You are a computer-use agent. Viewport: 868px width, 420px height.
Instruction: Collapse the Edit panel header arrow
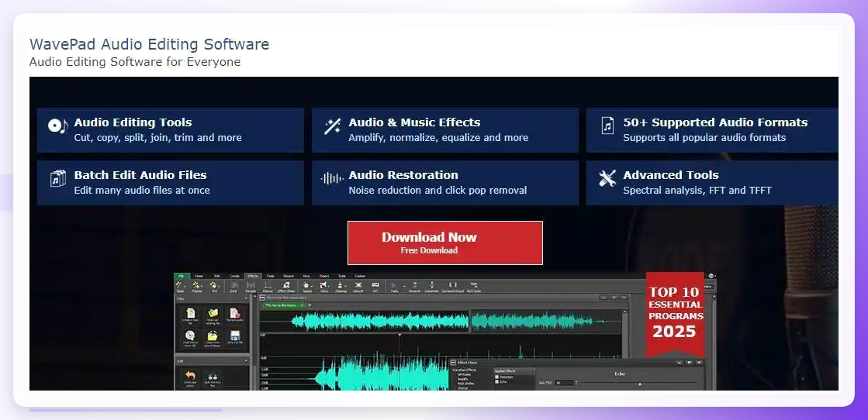(246, 360)
